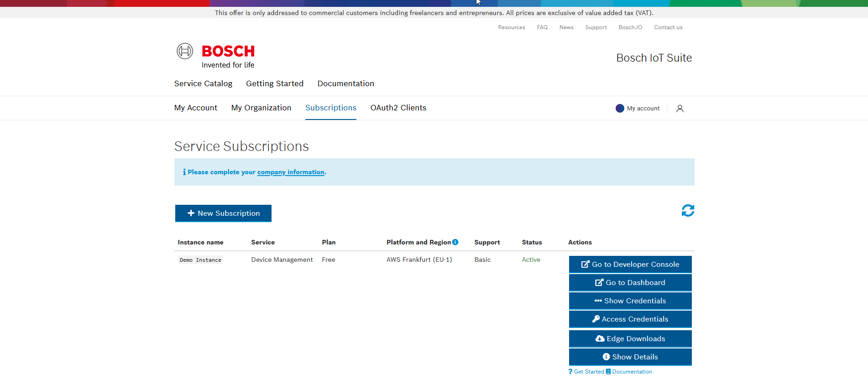Click the "Basic" support cell
Screen dimensions: 868x379
(x=482, y=260)
